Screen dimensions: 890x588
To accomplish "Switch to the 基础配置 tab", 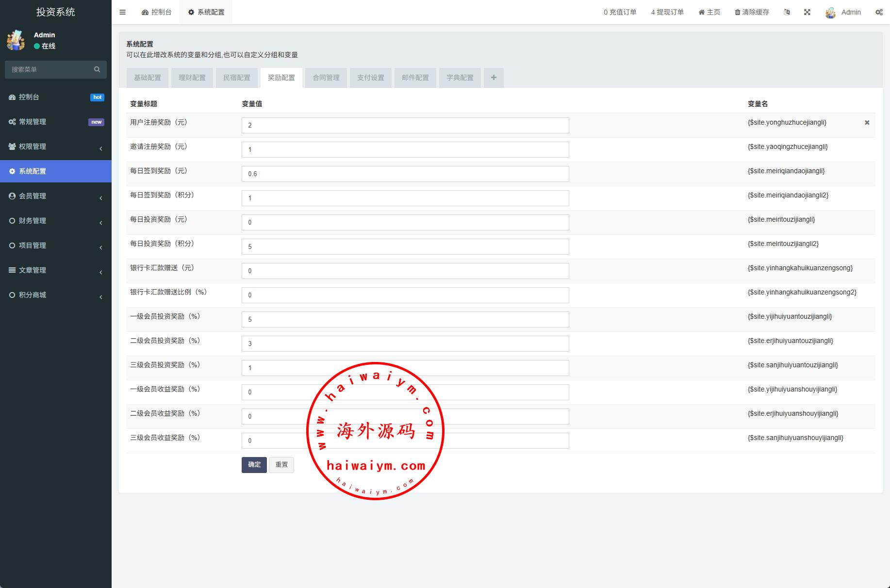I will point(148,78).
